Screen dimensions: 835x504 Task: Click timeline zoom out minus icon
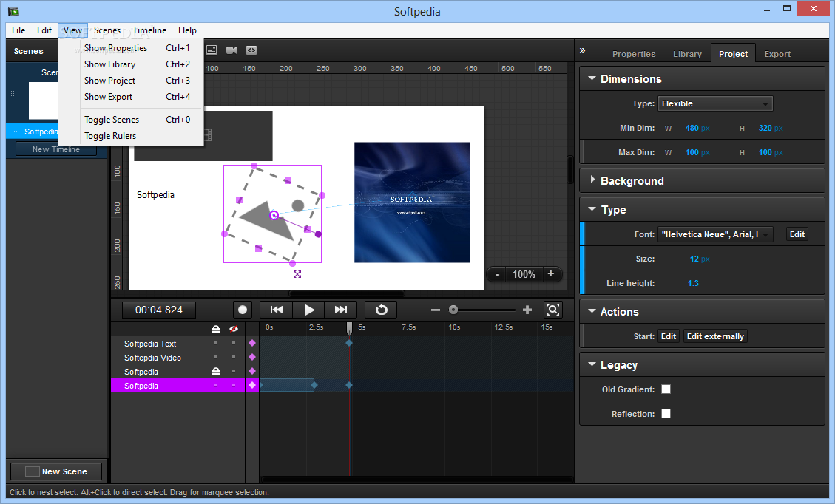pyautogui.click(x=435, y=310)
